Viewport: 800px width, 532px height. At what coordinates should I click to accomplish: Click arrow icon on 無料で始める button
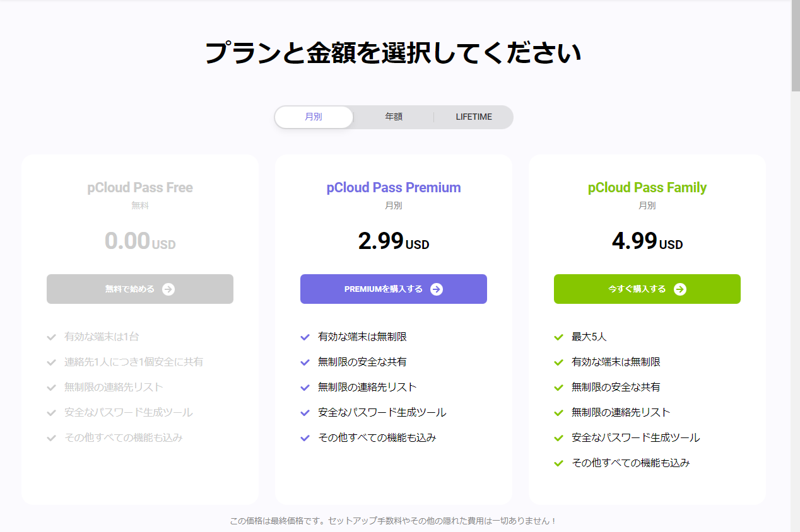pyautogui.click(x=168, y=289)
